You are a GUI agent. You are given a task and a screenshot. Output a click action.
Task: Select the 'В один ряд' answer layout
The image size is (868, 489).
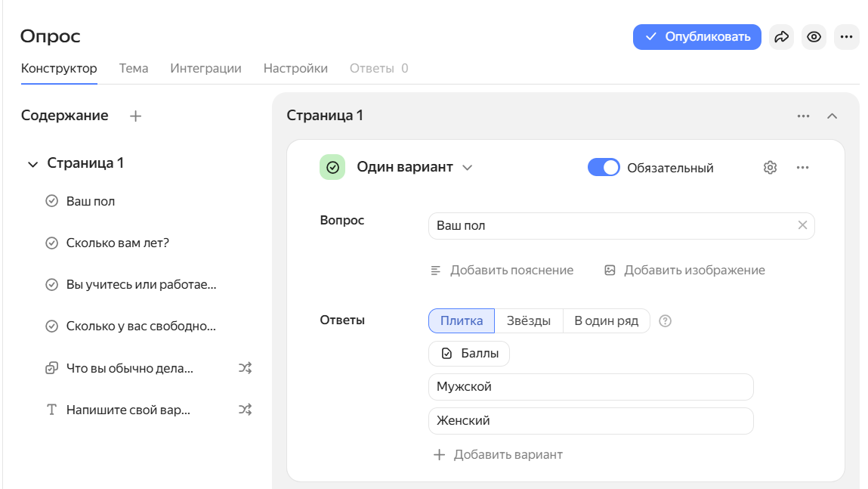pyautogui.click(x=605, y=320)
